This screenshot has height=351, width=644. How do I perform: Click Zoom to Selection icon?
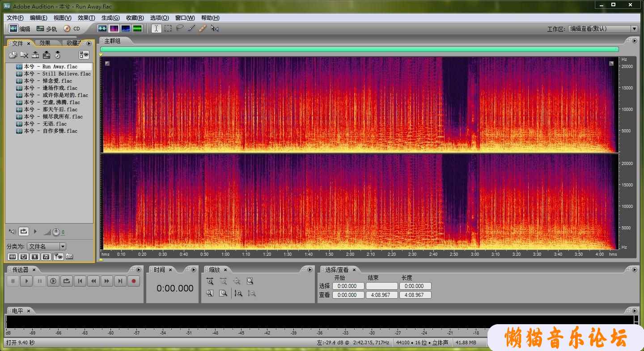click(250, 281)
